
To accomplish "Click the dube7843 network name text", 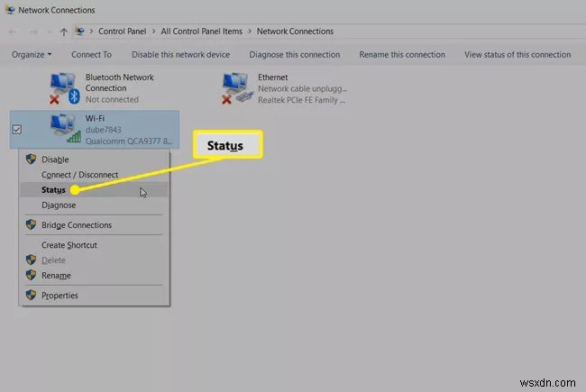I will coord(103,130).
